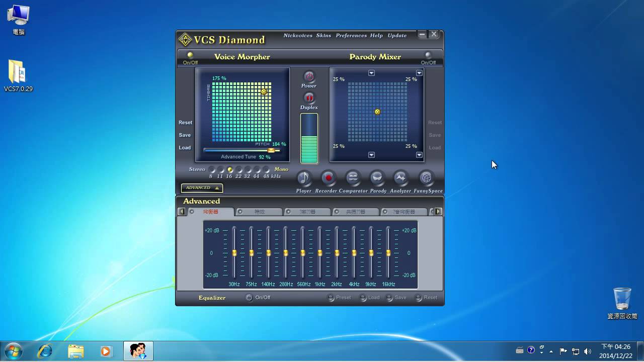644x362 pixels.
Task: Open Action Center flag icon
Action: click(x=563, y=351)
